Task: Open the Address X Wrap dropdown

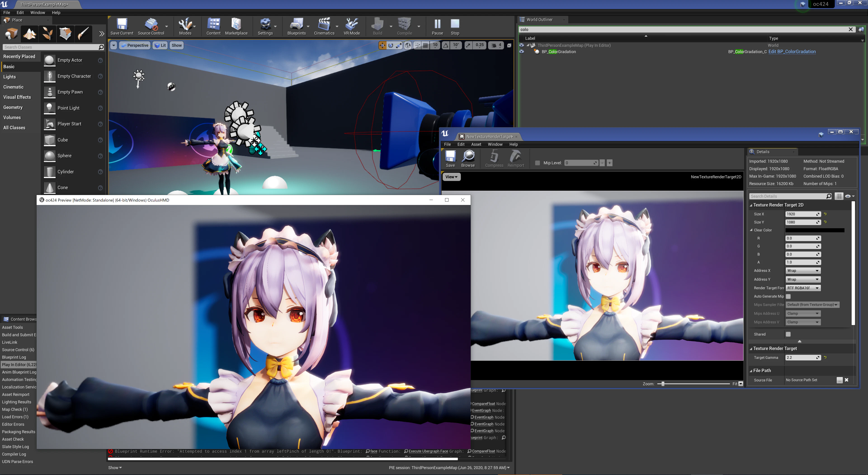Action: 803,270
